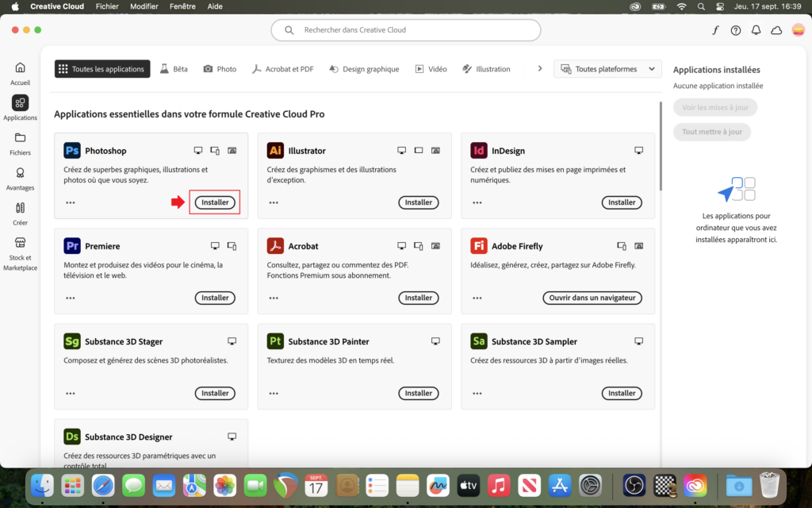
Task: Click the Substance 3D Painter icon
Action: point(275,341)
